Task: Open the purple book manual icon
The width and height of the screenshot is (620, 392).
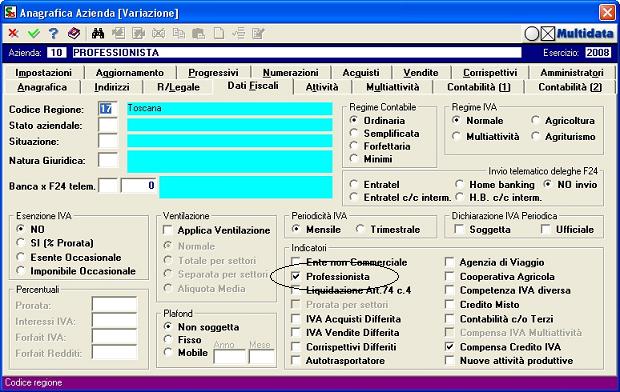Action: pyautogui.click(x=74, y=33)
